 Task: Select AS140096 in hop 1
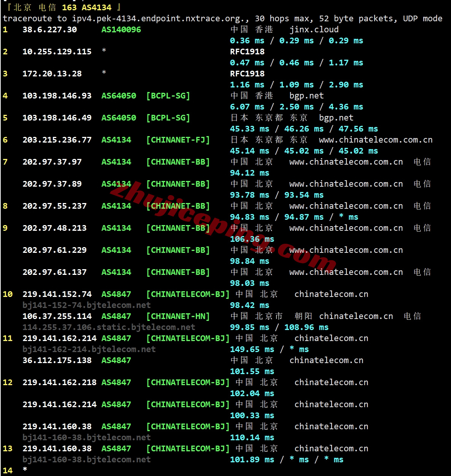point(121,30)
